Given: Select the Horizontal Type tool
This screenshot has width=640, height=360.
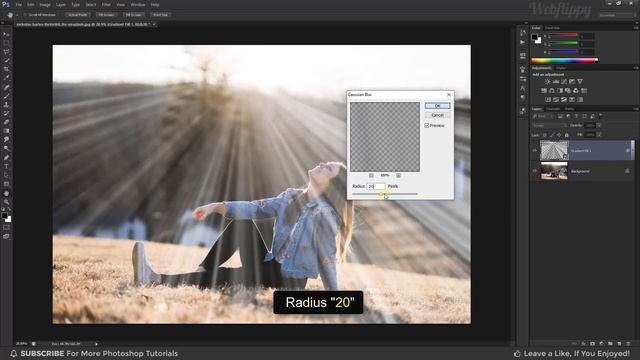Looking at the screenshot, I should 6,166.
